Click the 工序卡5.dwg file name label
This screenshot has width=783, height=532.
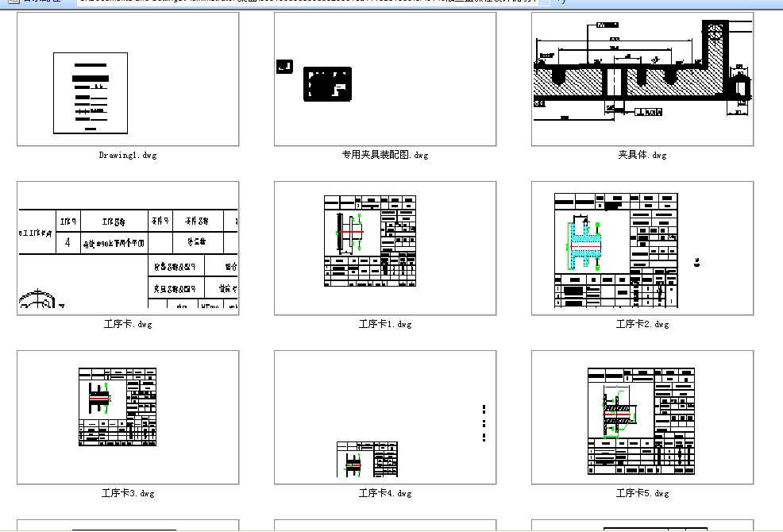(x=643, y=492)
